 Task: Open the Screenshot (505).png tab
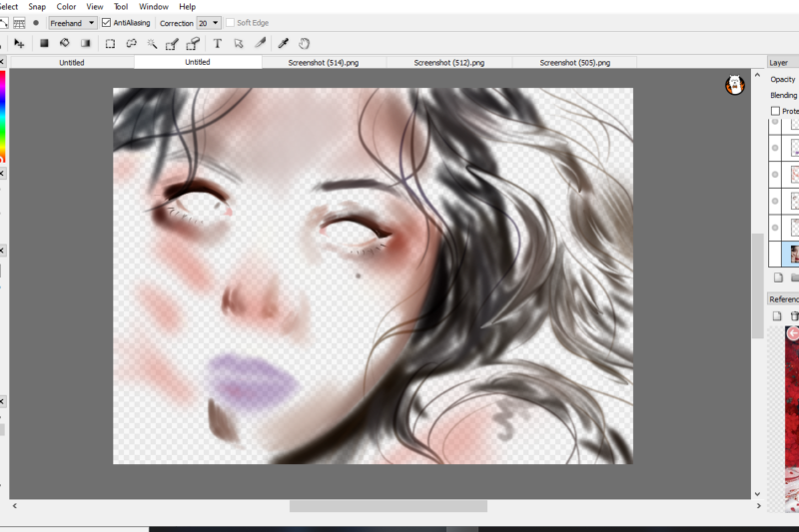575,63
